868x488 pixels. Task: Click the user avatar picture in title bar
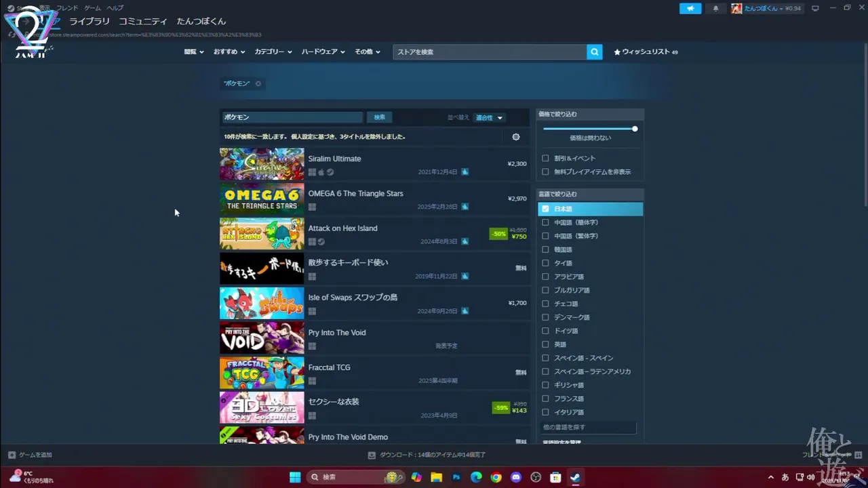click(x=737, y=8)
